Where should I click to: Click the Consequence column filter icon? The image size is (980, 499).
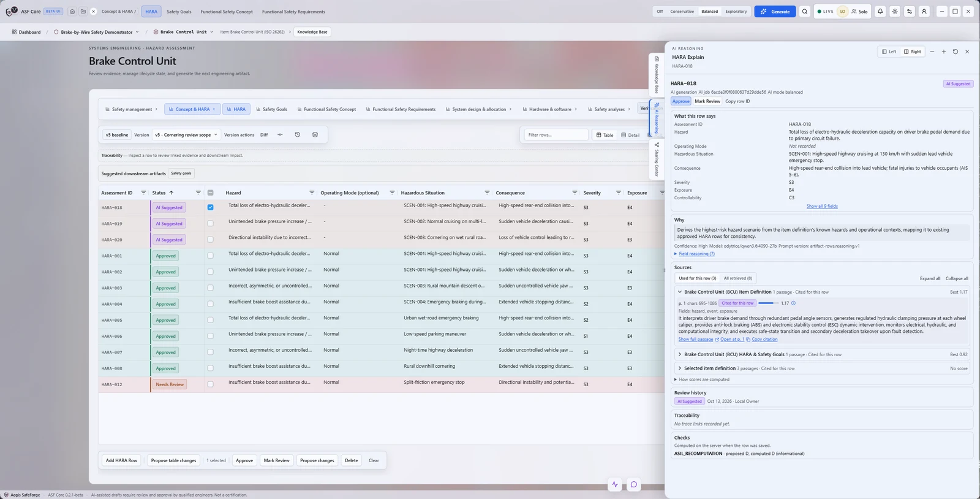(575, 192)
